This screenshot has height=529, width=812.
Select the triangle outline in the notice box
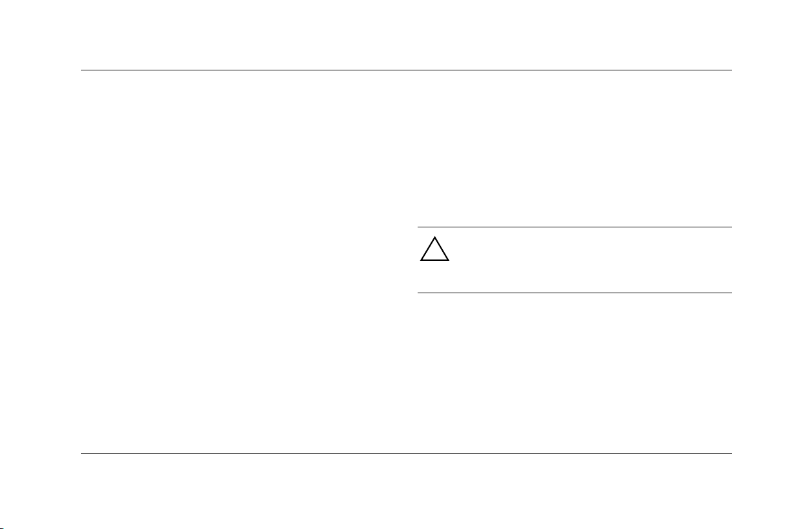[434, 249]
